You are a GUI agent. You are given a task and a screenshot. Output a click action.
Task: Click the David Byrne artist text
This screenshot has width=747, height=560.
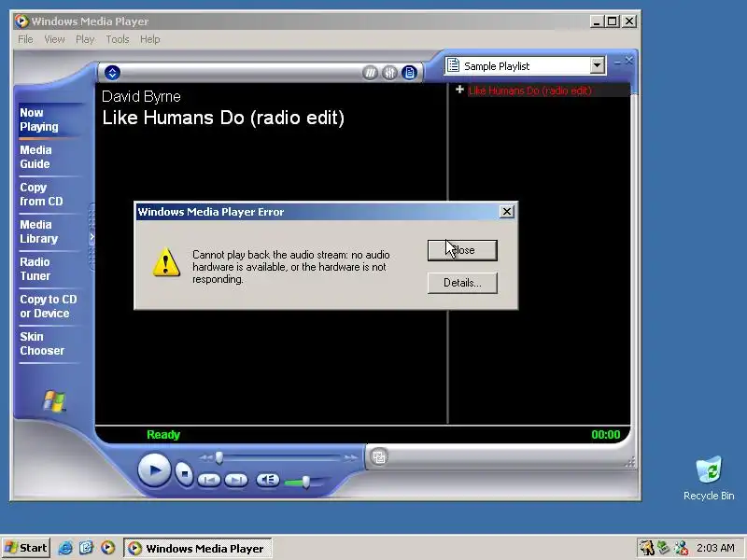(x=141, y=97)
